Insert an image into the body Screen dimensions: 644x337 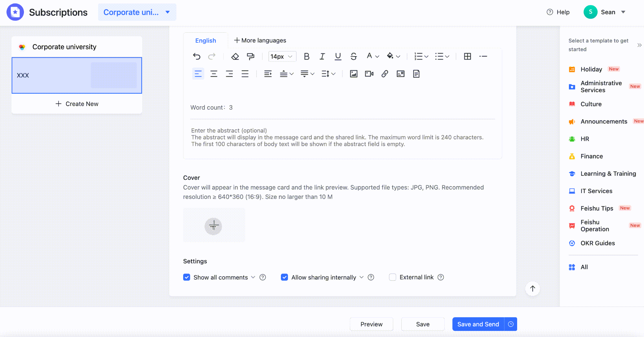pos(353,74)
